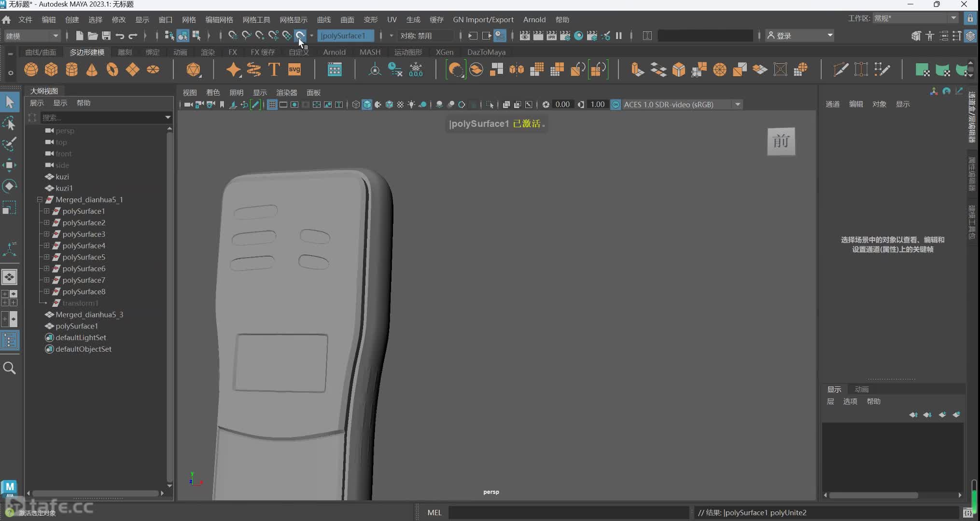Screen dimensions: 980x521
Task: Open the 选项 menu in layer editor
Action: [x=850, y=401]
